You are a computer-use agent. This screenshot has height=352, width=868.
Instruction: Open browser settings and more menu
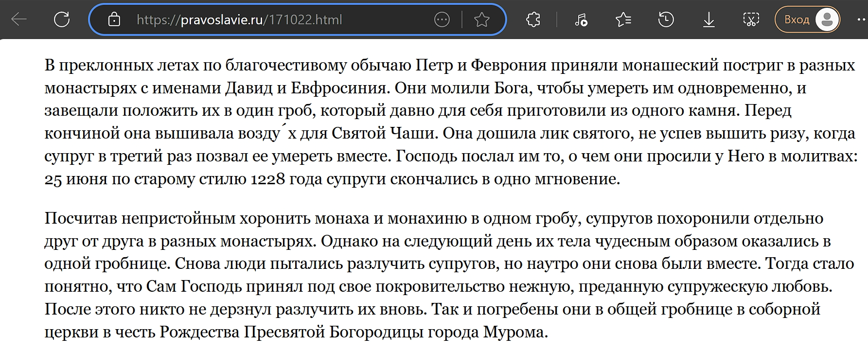click(861, 19)
